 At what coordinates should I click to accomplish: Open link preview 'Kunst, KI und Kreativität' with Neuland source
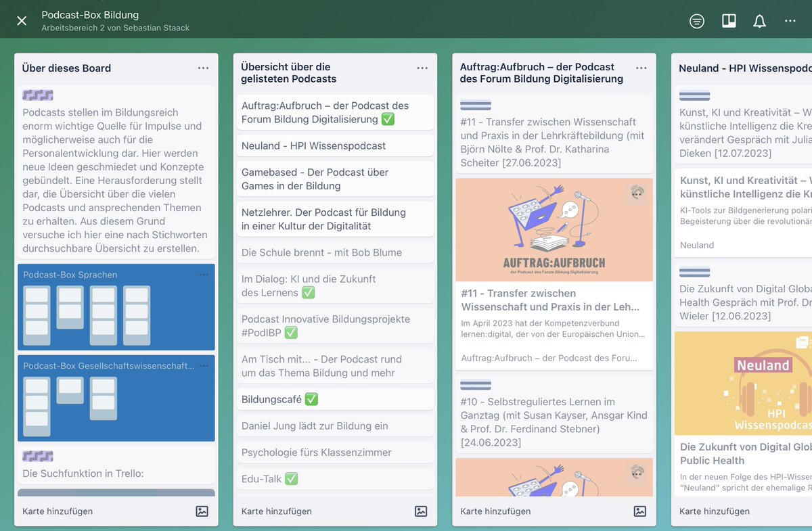[x=743, y=213]
